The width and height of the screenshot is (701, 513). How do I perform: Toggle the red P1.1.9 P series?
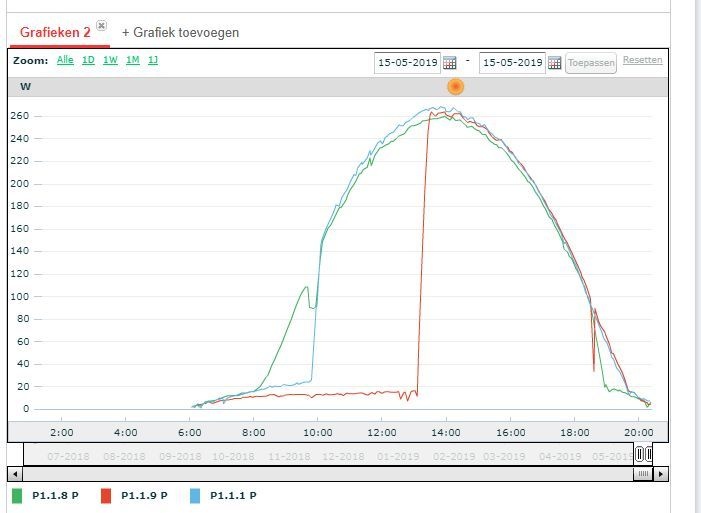tap(106, 496)
